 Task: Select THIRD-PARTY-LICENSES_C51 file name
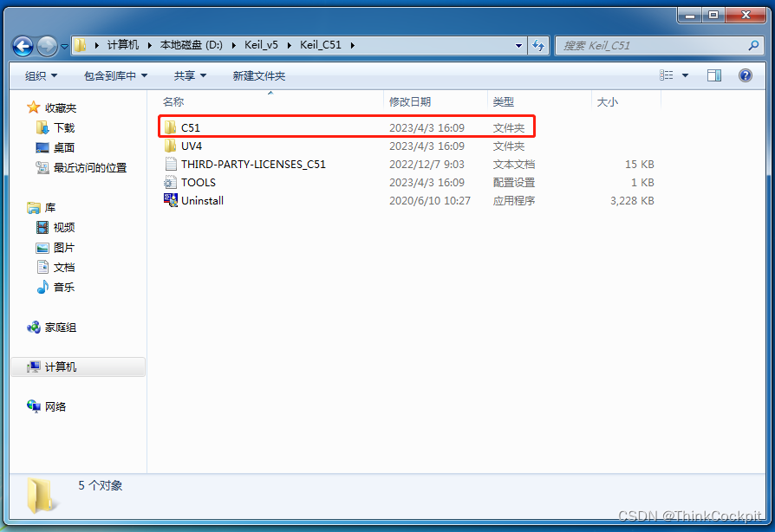tap(253, 165)
